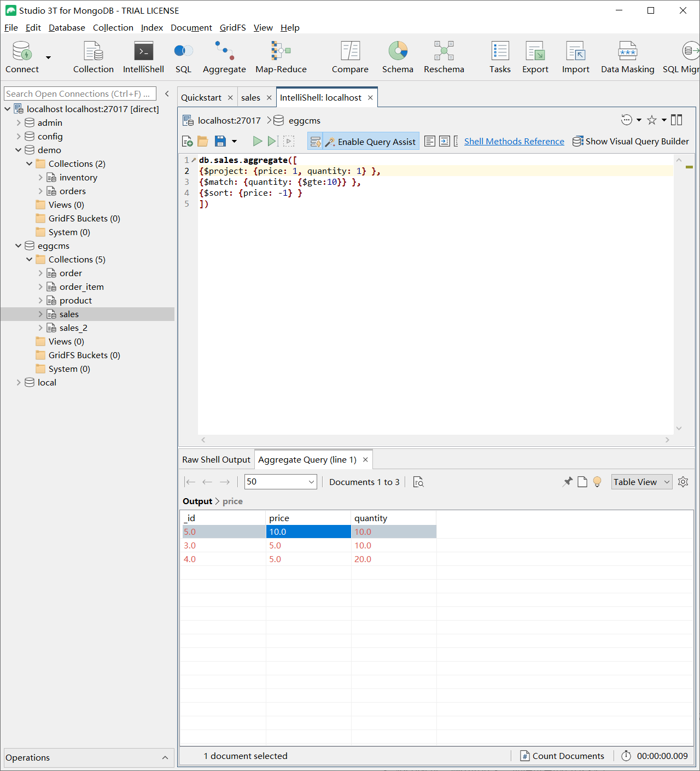
Task: Close the IntelliShell: localhost tab
Action: click(x=370, y=98)
